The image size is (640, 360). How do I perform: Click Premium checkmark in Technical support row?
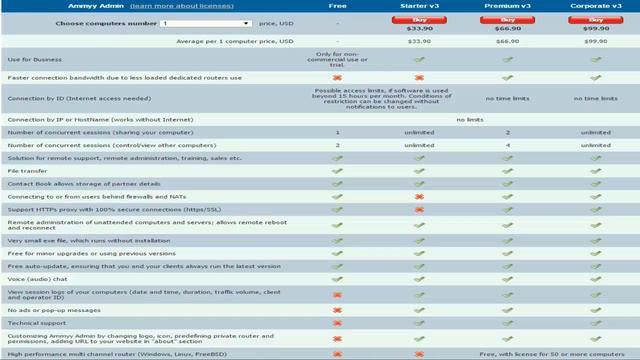click(507, 323)
